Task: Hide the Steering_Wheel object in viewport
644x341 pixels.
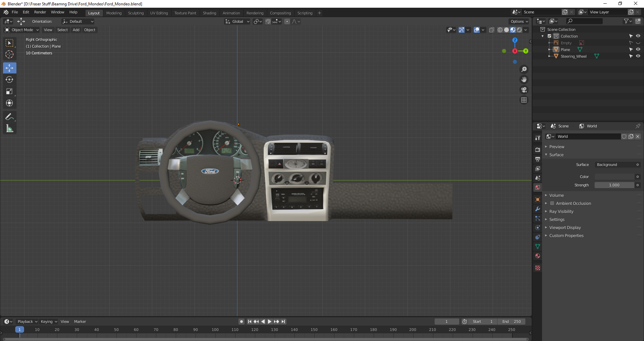Action: click(x=638, y=56)
